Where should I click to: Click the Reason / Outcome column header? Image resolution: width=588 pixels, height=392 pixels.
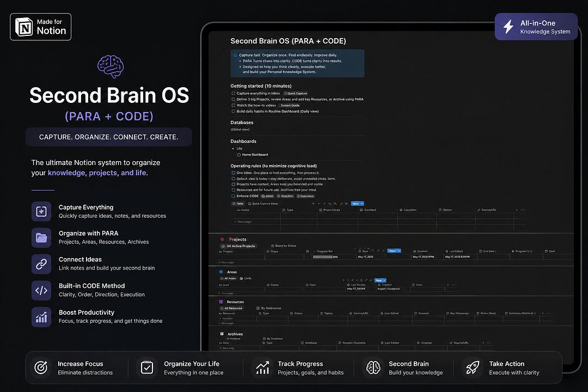click(352, 343)
